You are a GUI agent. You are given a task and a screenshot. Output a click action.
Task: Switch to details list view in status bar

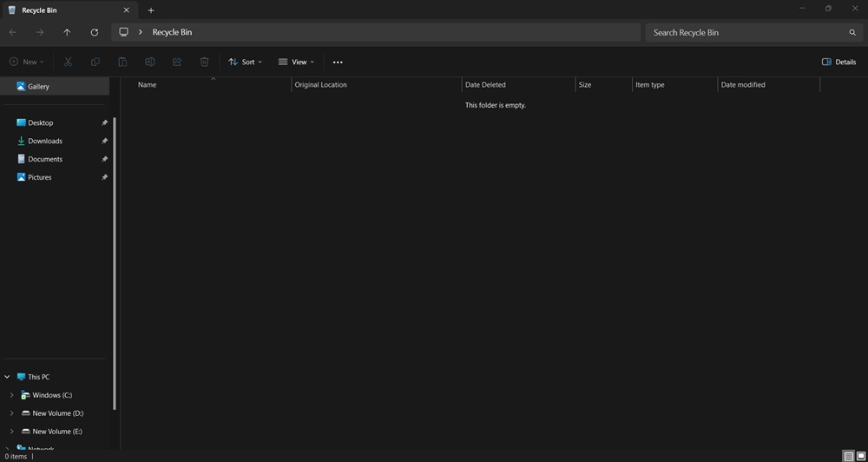pyautogui.click(x=848, y=456)
